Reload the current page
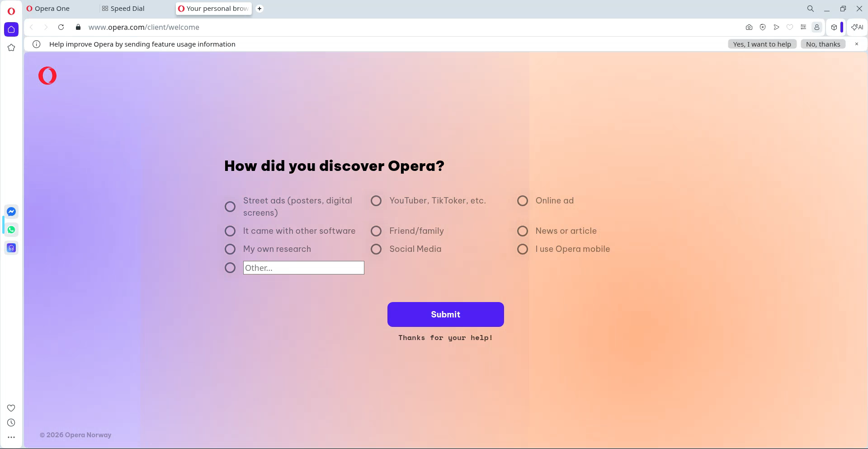This screenshot has width=868, height=449. pyautogui.click(x=61, y=27)
